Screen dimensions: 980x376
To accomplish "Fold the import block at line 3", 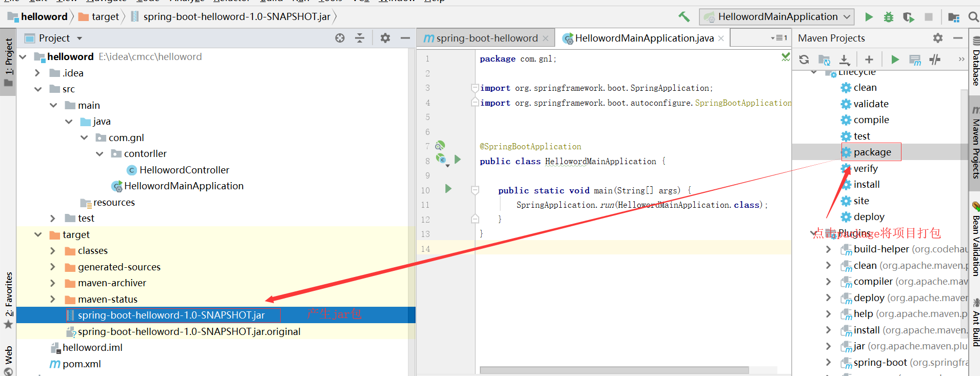I will click(x=475, y=88).
